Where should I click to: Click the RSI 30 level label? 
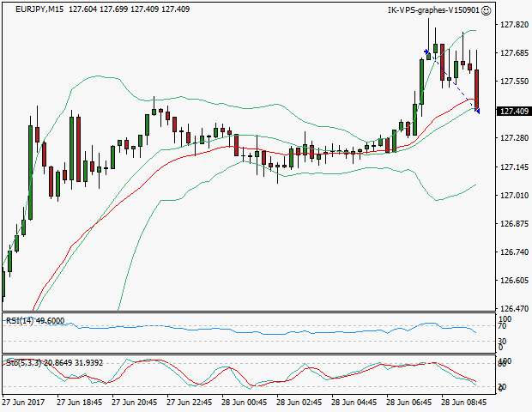504,341
